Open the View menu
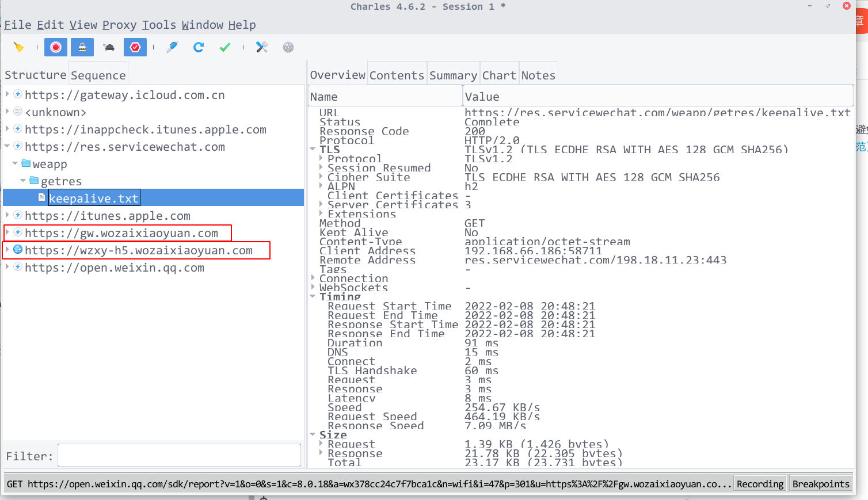The image size is (868, 500). (x=83, y=25)
